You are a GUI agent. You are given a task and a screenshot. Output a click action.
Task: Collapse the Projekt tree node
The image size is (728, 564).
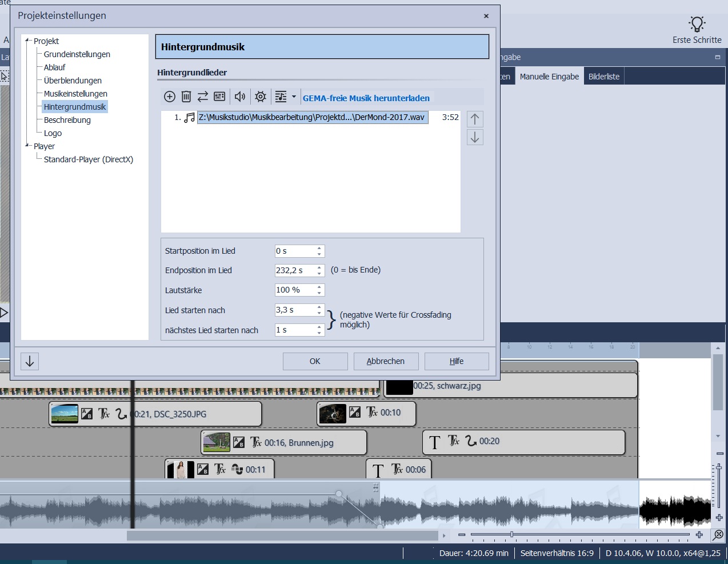pyautogui.click(x=27, y=41)
